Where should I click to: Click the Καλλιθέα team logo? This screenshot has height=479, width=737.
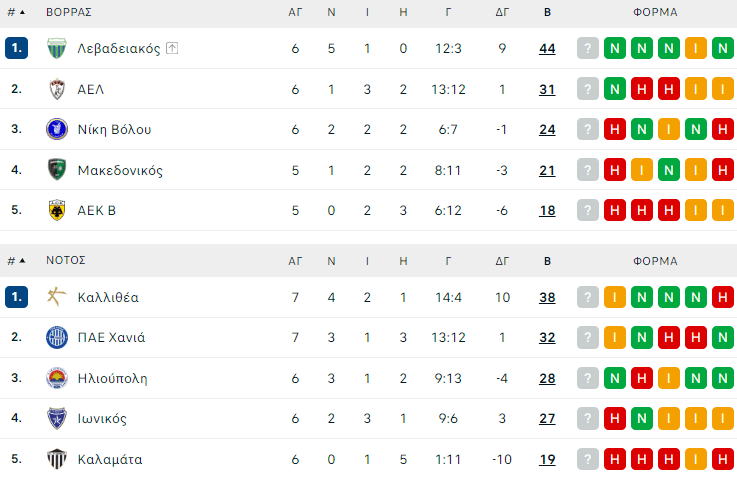[57, 296]
